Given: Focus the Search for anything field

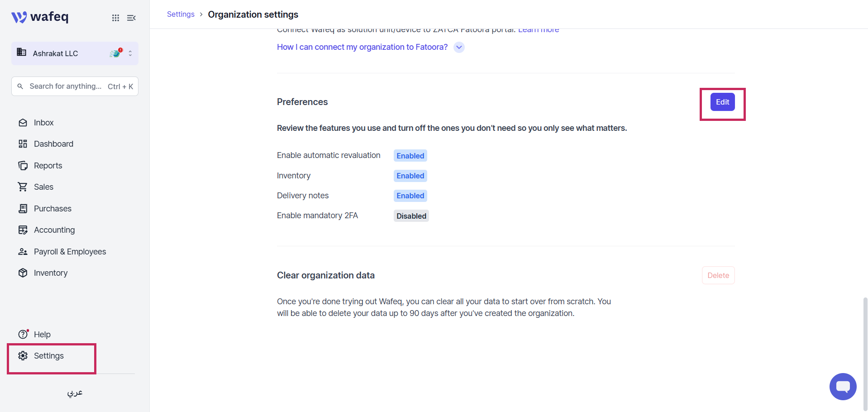Looking at the screenshot, I should coord(75,86).
